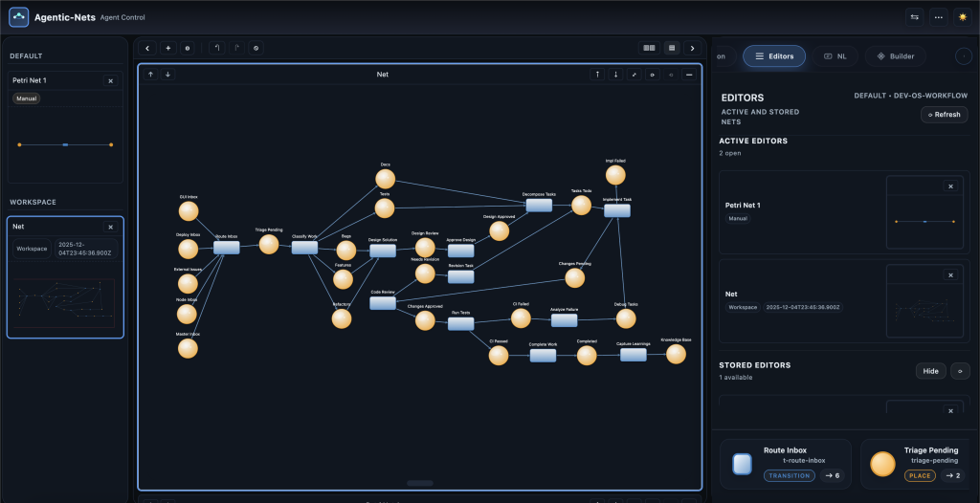Expand the right panel with the right chevron
Screen dimensions: 980x503
point(692,48)
